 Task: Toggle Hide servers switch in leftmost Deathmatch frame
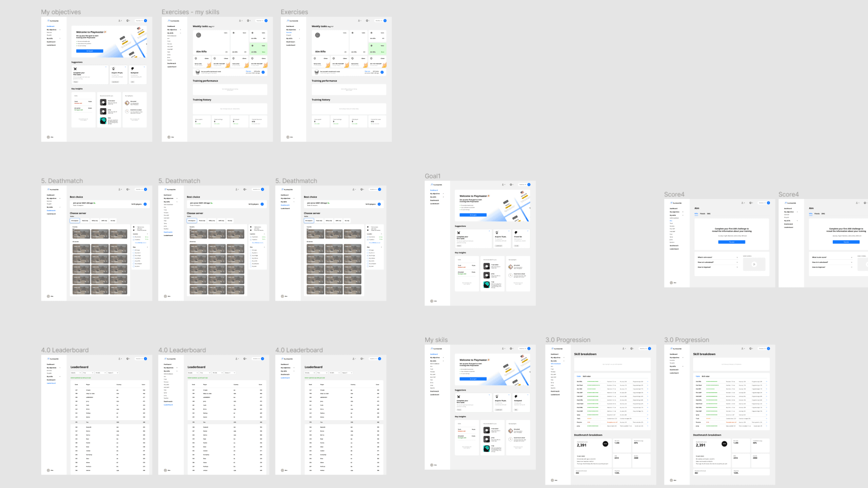click(134, 227)
